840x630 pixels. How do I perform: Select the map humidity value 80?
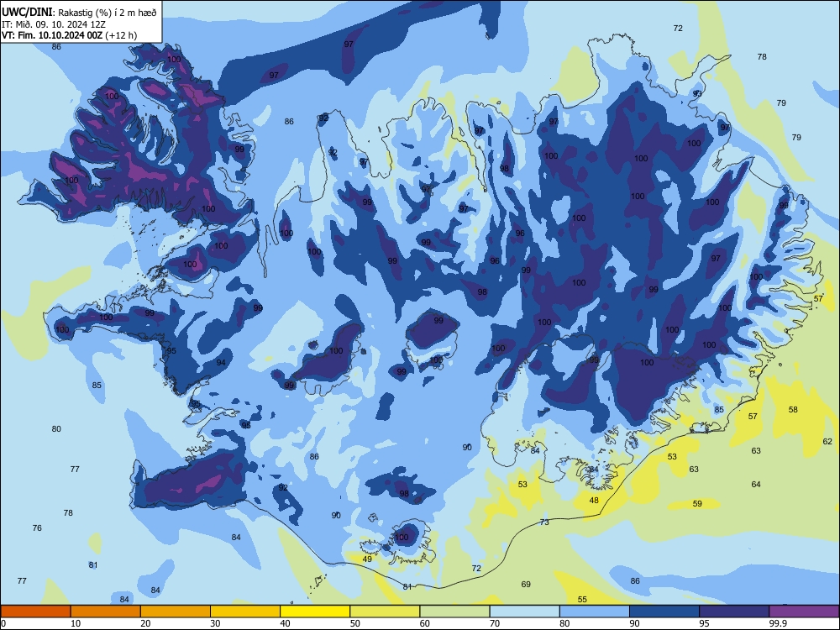56,428
